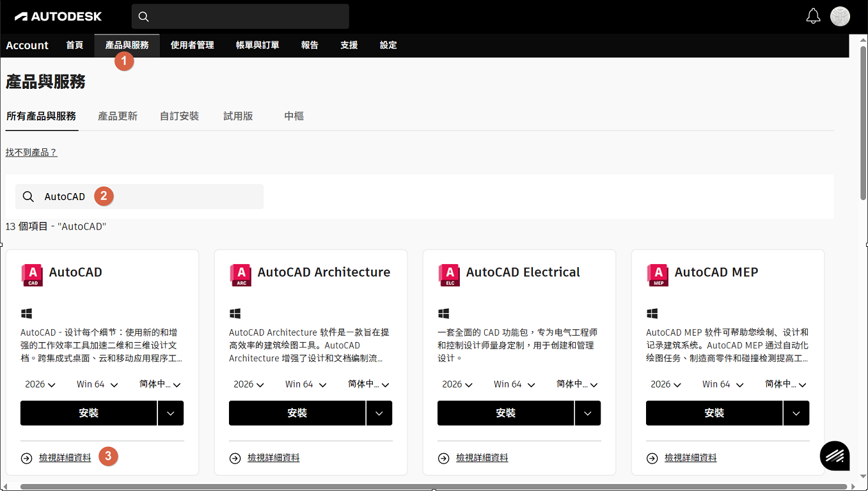The width and height of the screenshot is (868, 491).
Task: Open 檢視詳細資料 link for AutoCAD
Action: [65, 458]
